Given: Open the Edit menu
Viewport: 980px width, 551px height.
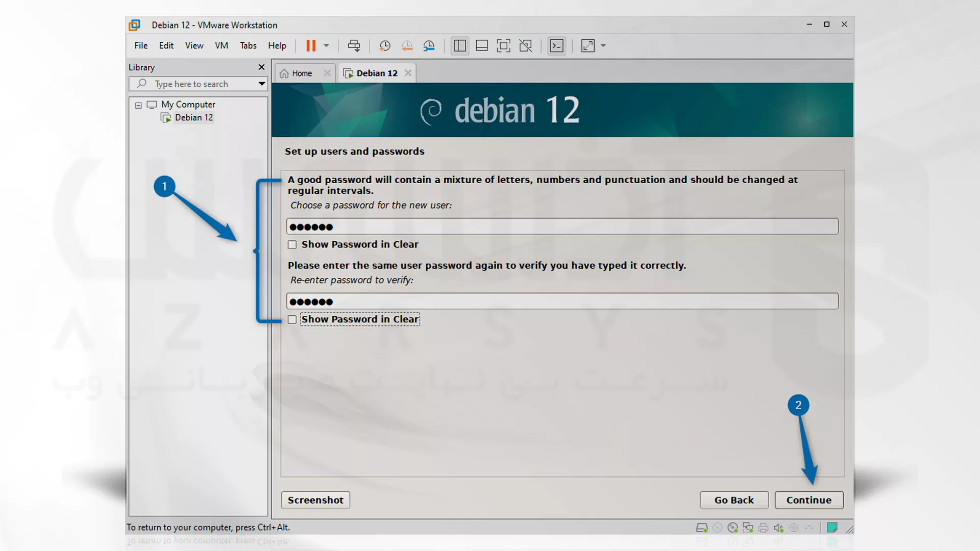Looking at the screenshot, I should click(x=166, y=46).
